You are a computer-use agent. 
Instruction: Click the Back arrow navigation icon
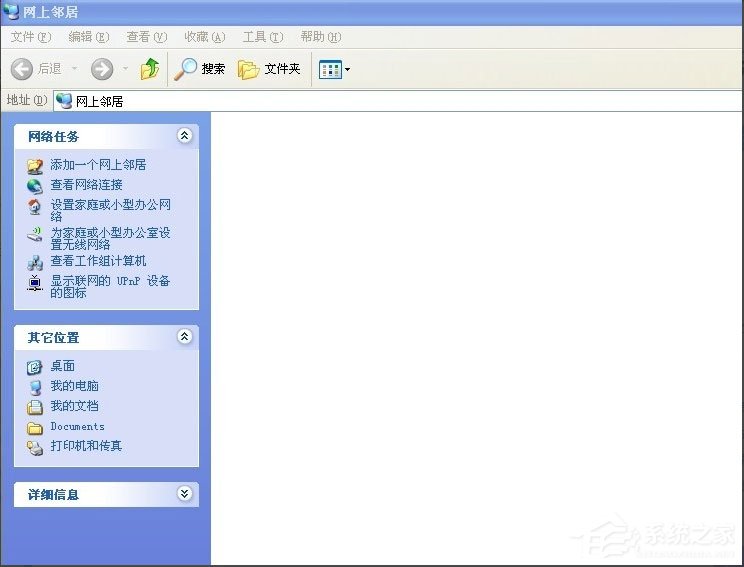[22, 69]
